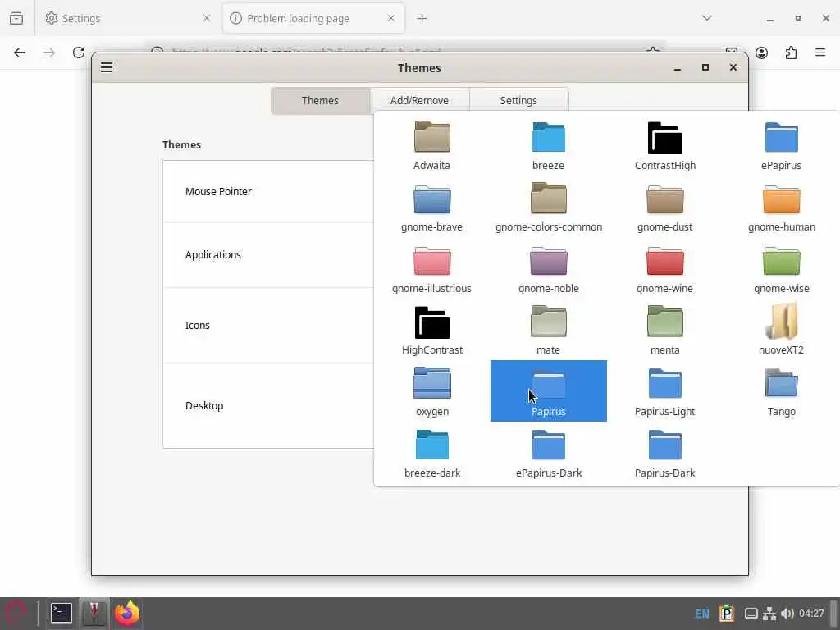Launch the terminal from the taskbar
The width and height of the screenshot is (840, 630).
(61, 614)
